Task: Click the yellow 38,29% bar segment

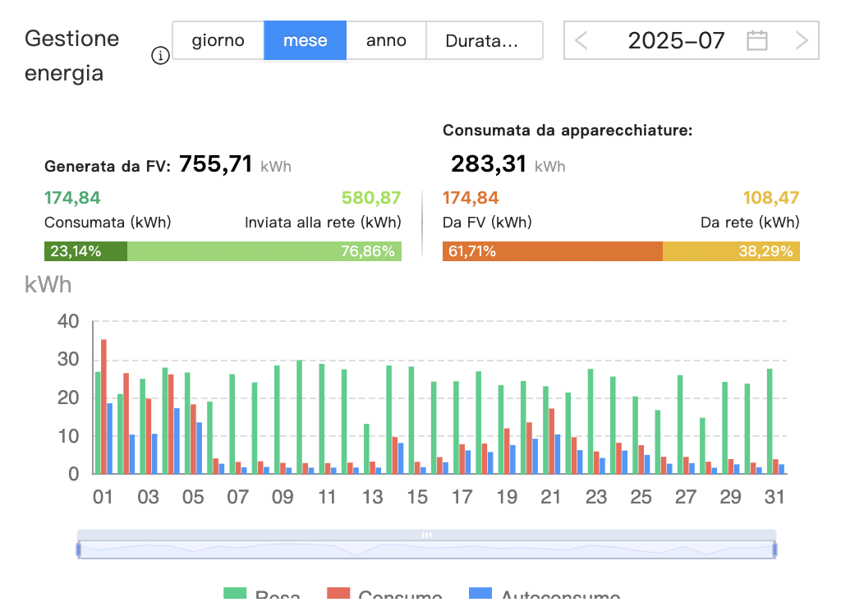Action: pyautogui.click(x=731, y=251)
